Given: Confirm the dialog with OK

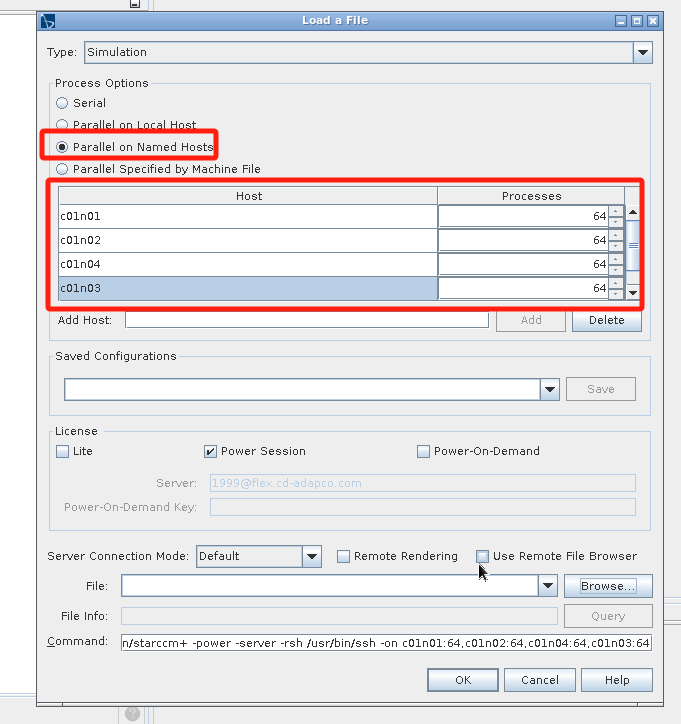Looking at the screenshot, I should (x=463, y=680).
